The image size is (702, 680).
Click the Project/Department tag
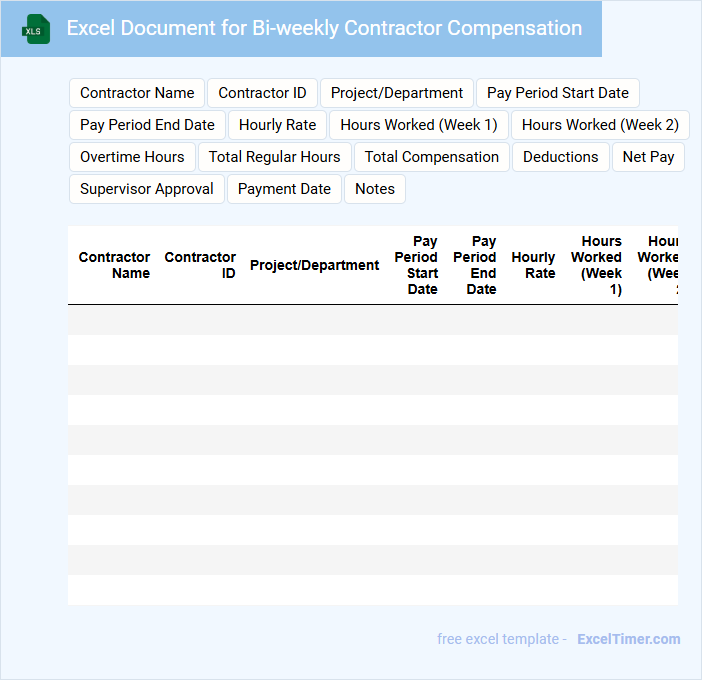pos(397,93)
